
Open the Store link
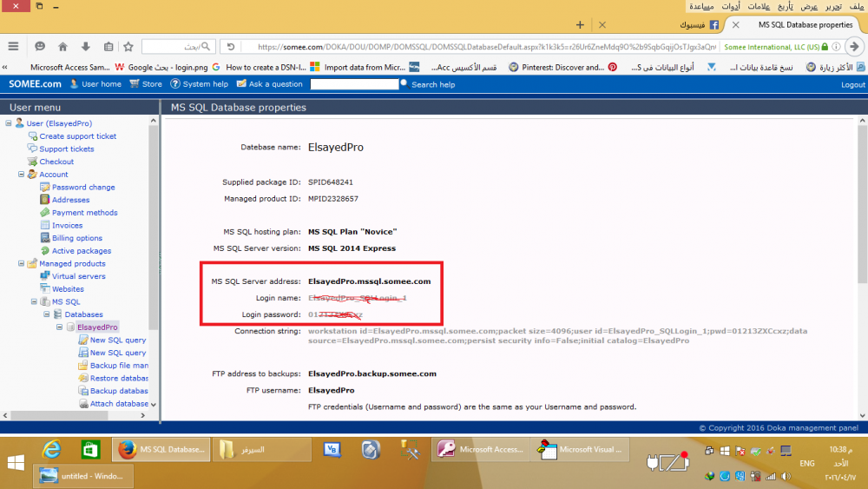(x=146, y=84)
